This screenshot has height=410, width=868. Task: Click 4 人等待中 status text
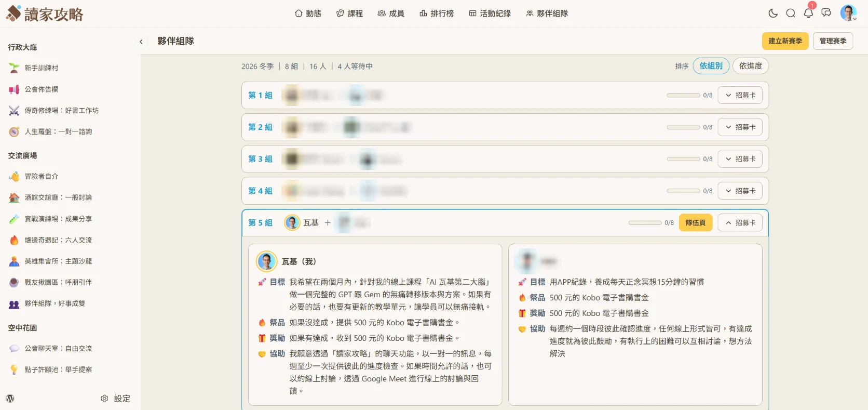355,67
